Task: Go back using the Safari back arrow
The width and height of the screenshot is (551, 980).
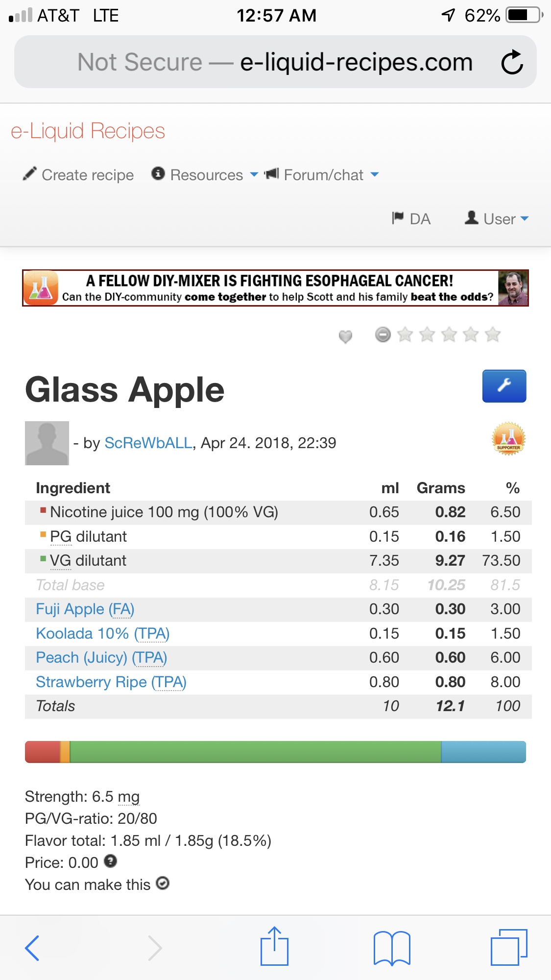Action: (x=32, y=948)
